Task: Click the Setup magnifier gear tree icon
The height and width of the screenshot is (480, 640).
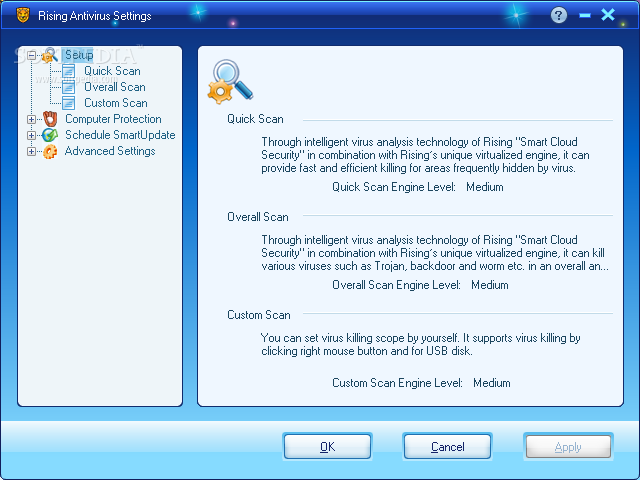Action: pyautogui.click(x=50, y=55)
